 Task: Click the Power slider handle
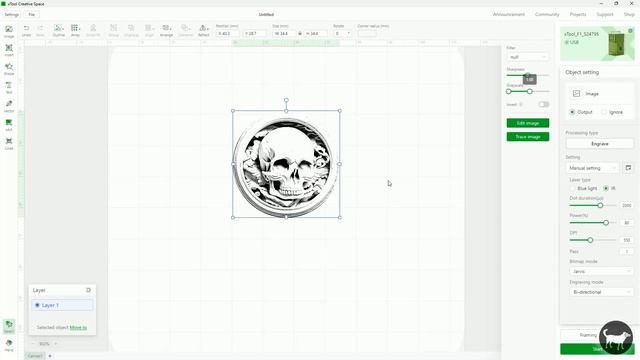[606, 222]
